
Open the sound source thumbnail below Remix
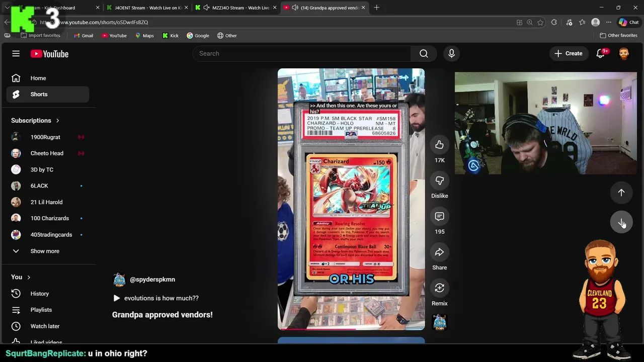[x=439, y=322]
